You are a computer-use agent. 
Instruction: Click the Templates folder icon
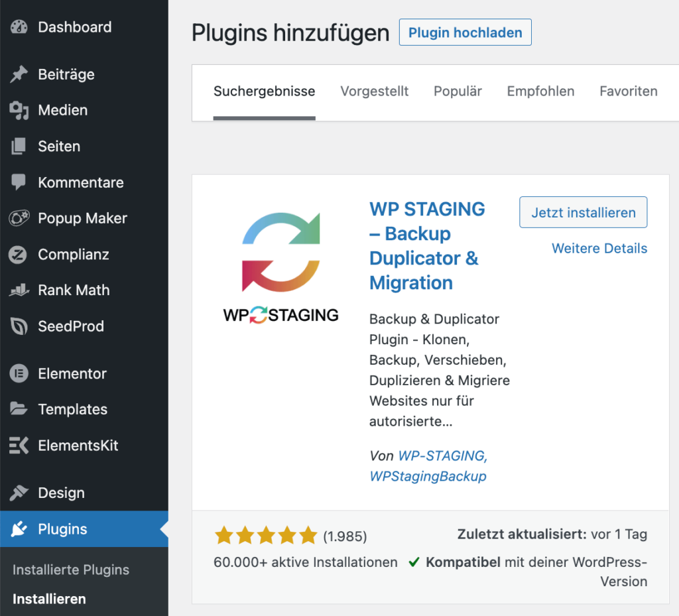(19, 409)
